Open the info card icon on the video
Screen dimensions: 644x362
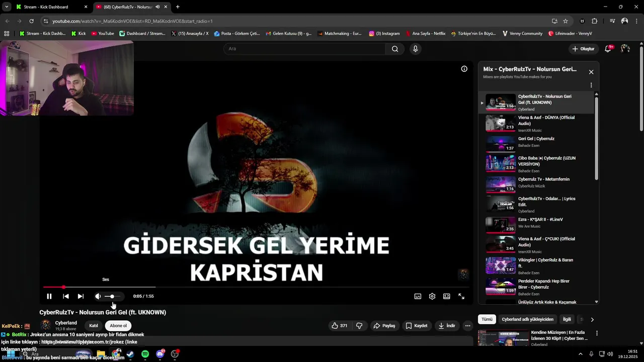point(464,69)
